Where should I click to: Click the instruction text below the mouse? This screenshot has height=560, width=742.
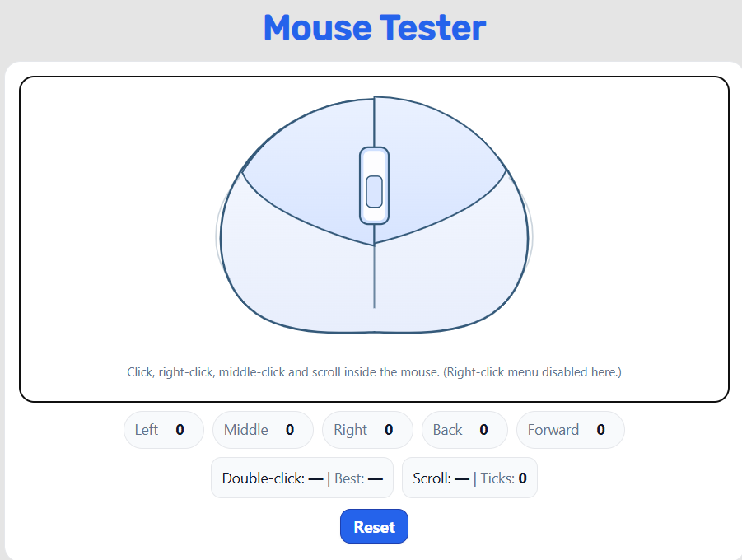[374, 371]
